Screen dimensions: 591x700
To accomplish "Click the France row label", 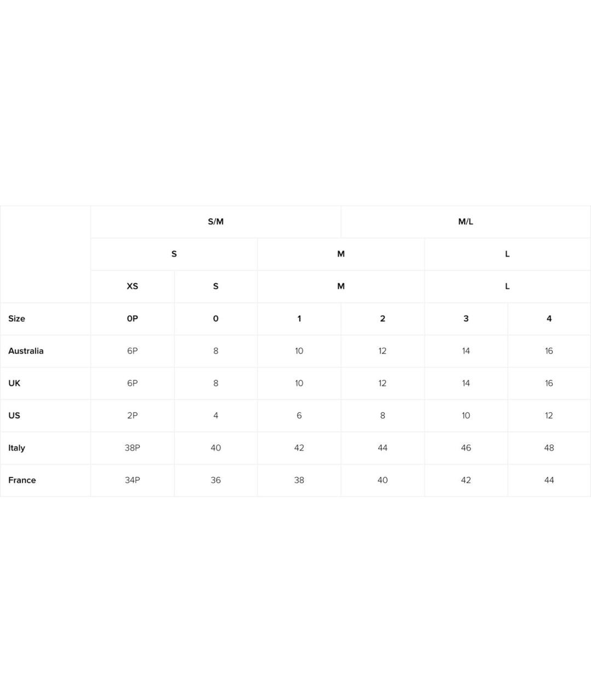I will tap(22, 480).
